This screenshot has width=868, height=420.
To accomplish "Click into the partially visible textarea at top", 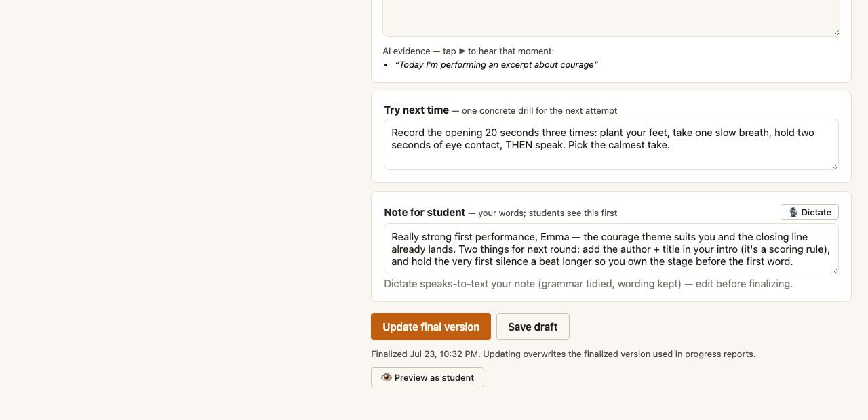I will click(611, 18).
